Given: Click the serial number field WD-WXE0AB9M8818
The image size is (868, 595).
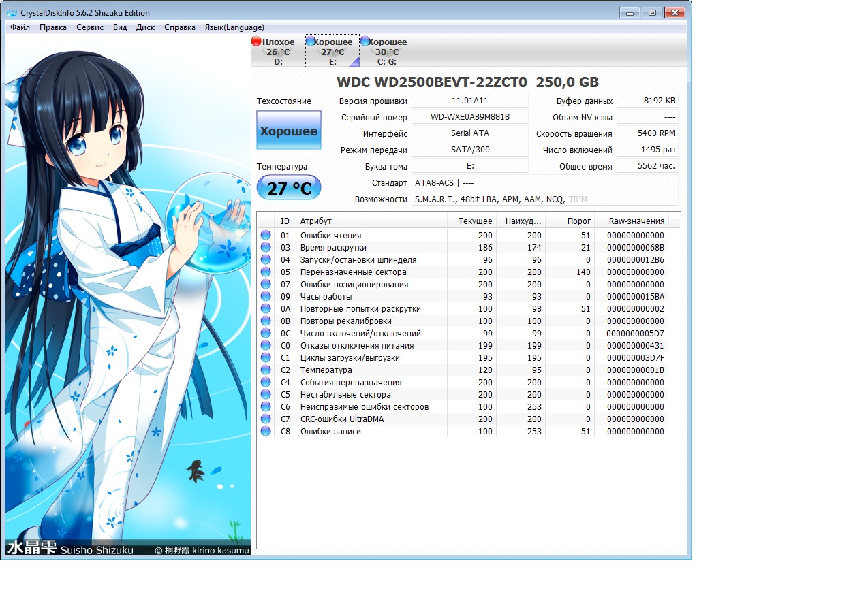Looking at the screenshot, I should pyautogui.click(x=470, y=117).
